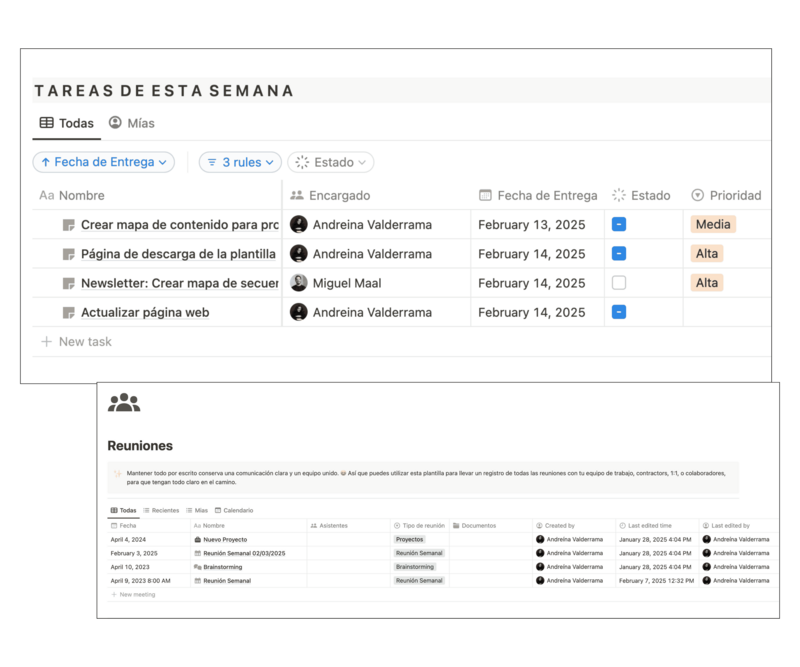Open the Actualizar página web task

(x=145, y=312)
